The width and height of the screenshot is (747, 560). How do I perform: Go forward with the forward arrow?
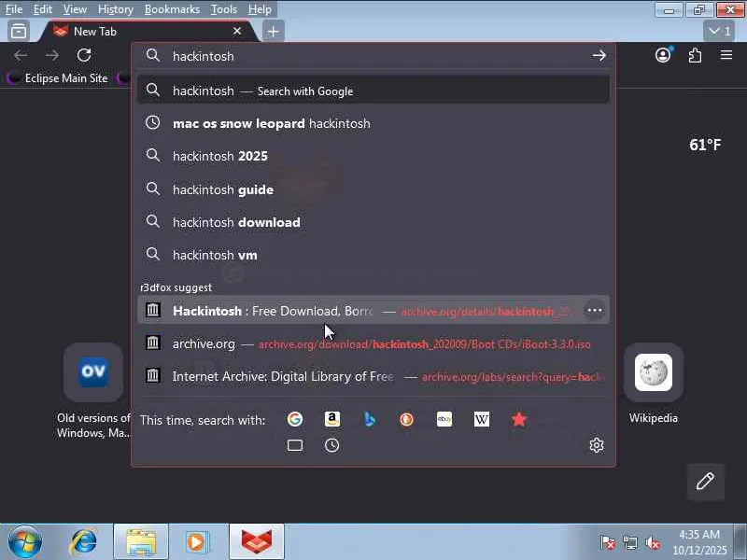52,55
